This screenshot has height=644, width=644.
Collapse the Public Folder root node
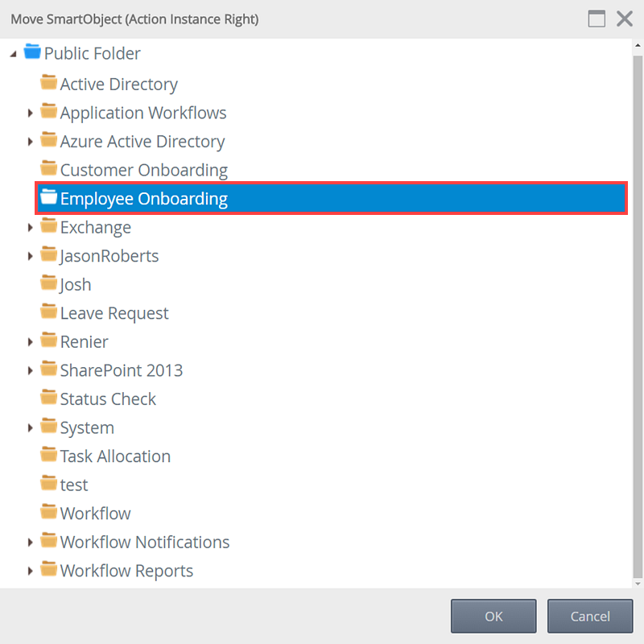point(14,54)
